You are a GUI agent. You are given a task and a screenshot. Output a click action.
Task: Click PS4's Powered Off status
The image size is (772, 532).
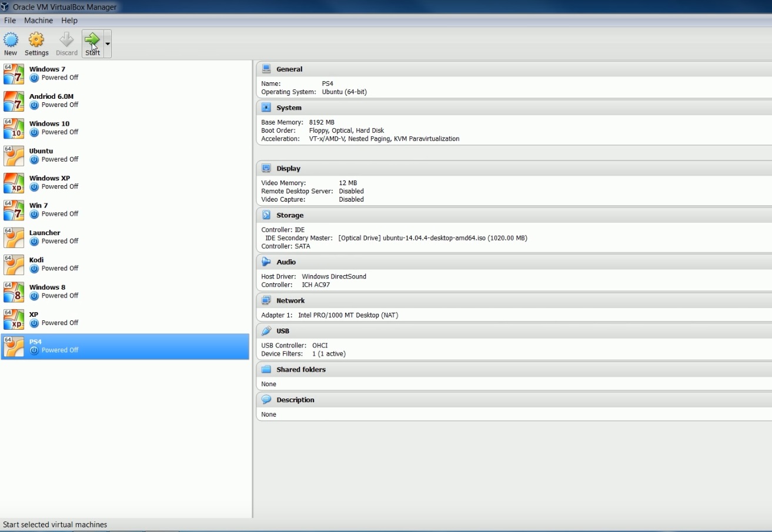59,350
